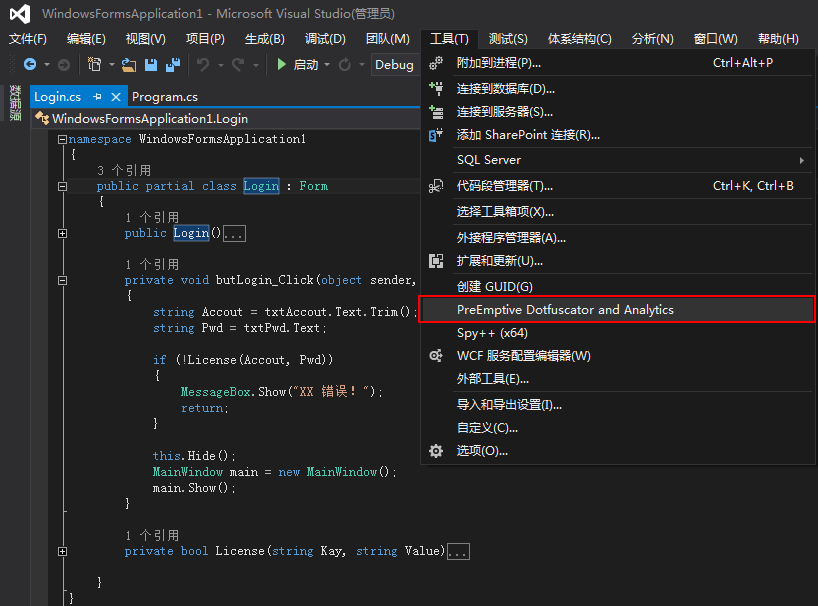
Task: Click the ellipsis box after License method
Action: click(459, 551)
